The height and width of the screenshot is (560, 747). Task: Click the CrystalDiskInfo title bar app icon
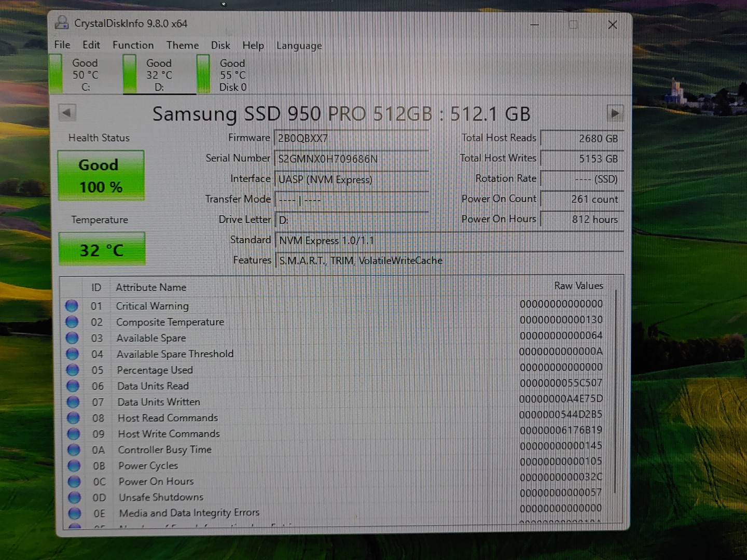[62, 23]
